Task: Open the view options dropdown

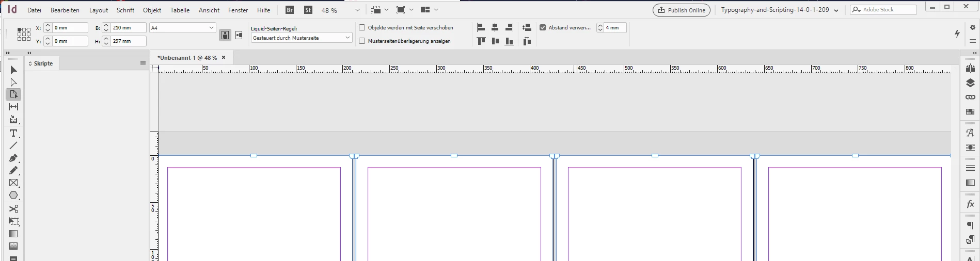Action: (x=380, y=10)
